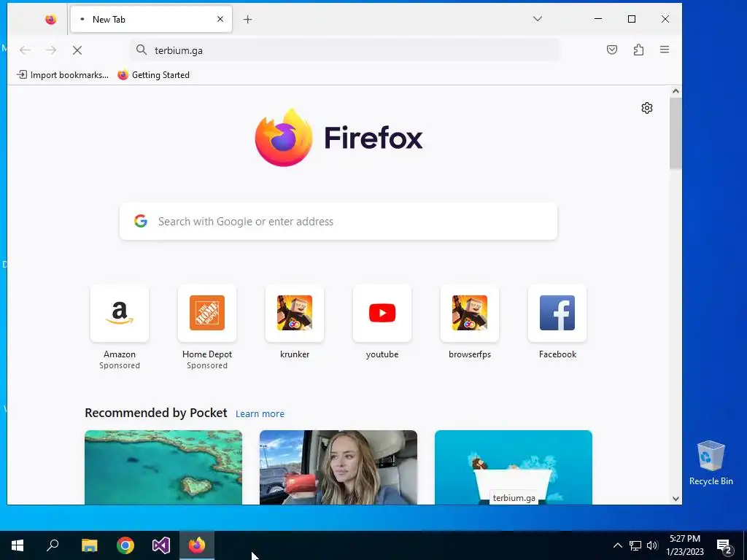Select the Recycle Bin desktop icon
The height and width of the screenshot is (560, 747).
[x=711, y=463]
